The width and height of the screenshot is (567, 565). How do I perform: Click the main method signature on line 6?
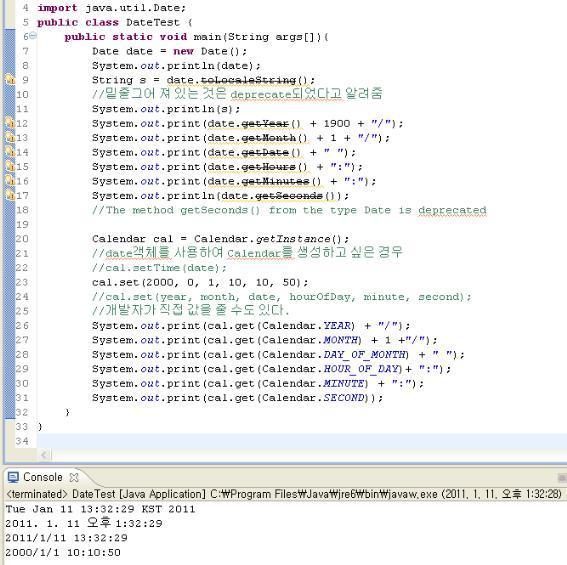(x=196, y=37)
